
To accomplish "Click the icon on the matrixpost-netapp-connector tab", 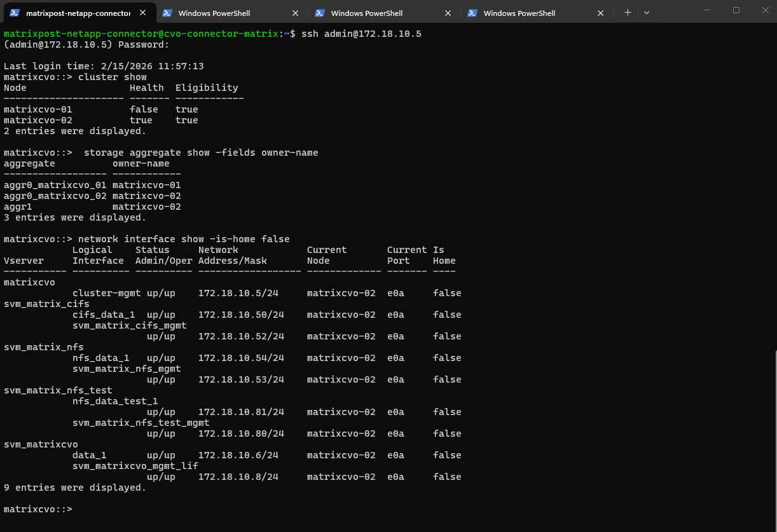I will click(14, 13).
